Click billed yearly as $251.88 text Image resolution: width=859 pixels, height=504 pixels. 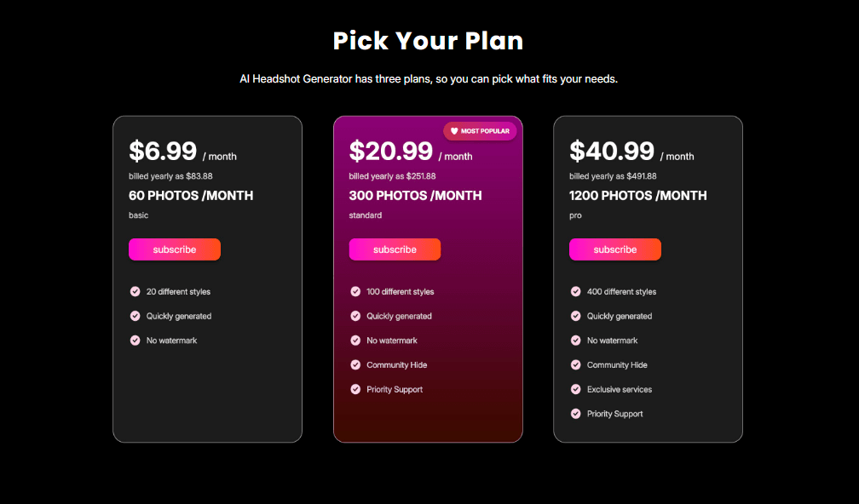[x=392, y=176]
